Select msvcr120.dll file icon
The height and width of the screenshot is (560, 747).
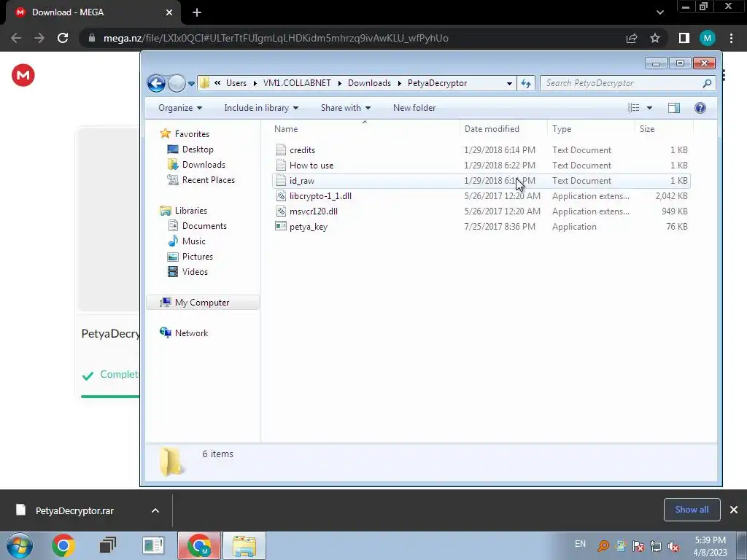point(281,211)
